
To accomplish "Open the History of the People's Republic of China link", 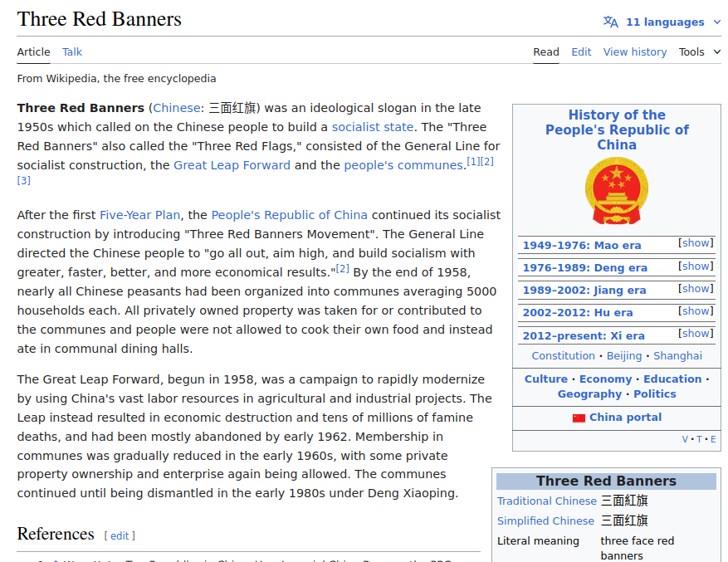I will pyautogui.click(x=617, y=130).
